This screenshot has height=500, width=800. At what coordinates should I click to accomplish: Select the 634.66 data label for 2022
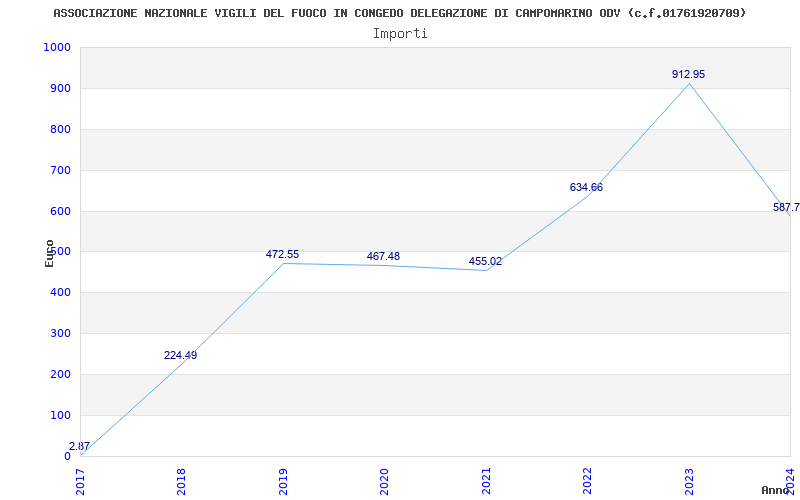(586, 188)
